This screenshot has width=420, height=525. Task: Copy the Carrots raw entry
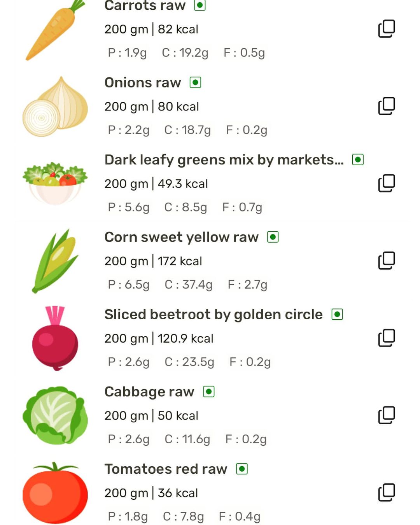point(386,29)
